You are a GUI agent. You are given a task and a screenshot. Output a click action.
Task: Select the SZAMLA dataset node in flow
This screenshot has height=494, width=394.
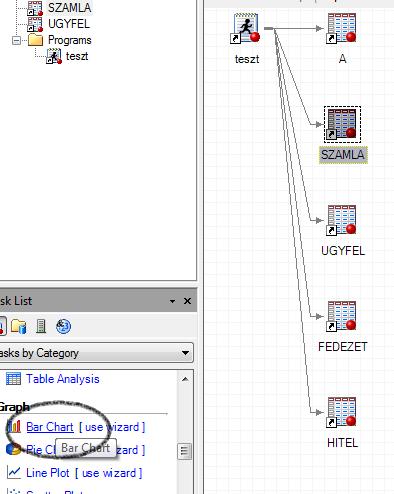pyautogui.click(x=342, y=125)
